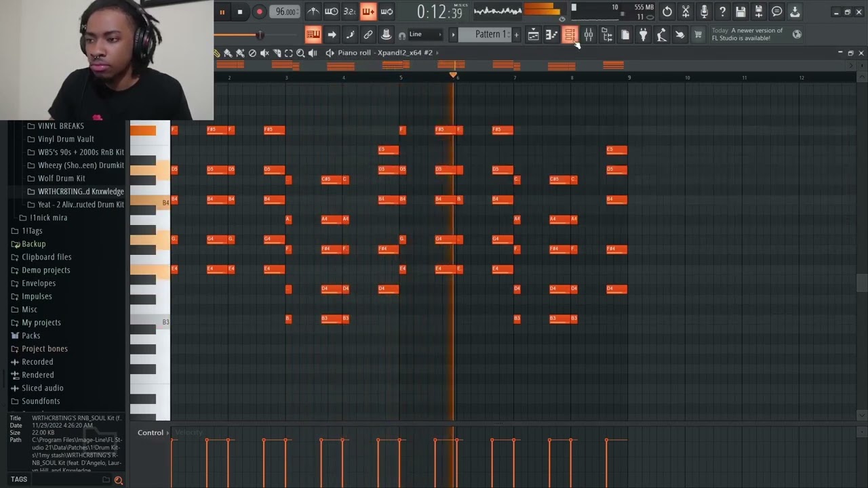Click the export render icon

(759, 12)
